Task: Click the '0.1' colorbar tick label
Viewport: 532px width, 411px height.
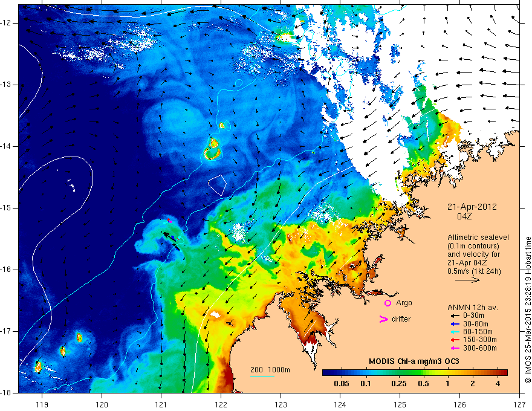Action: coord(365,384)
